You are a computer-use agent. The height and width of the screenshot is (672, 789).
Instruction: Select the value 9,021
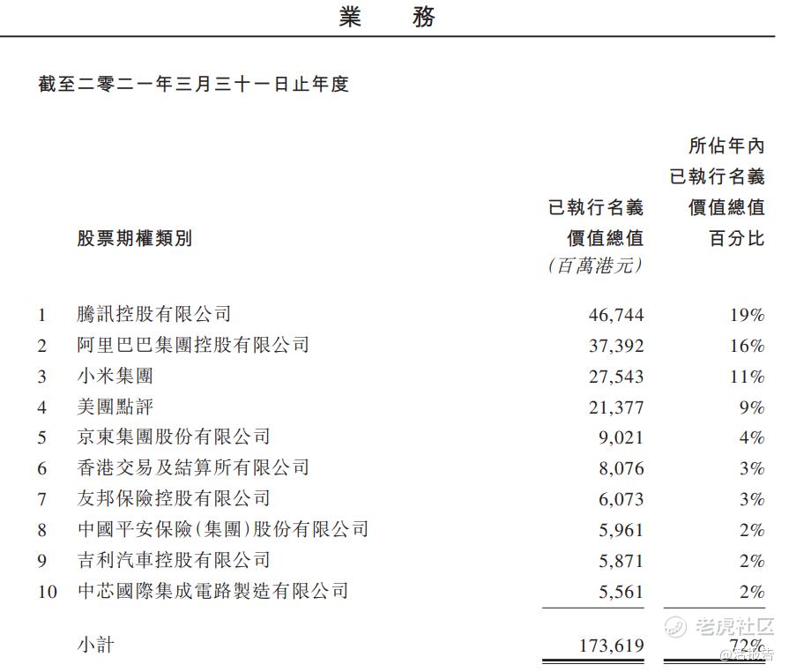(621, 438)
